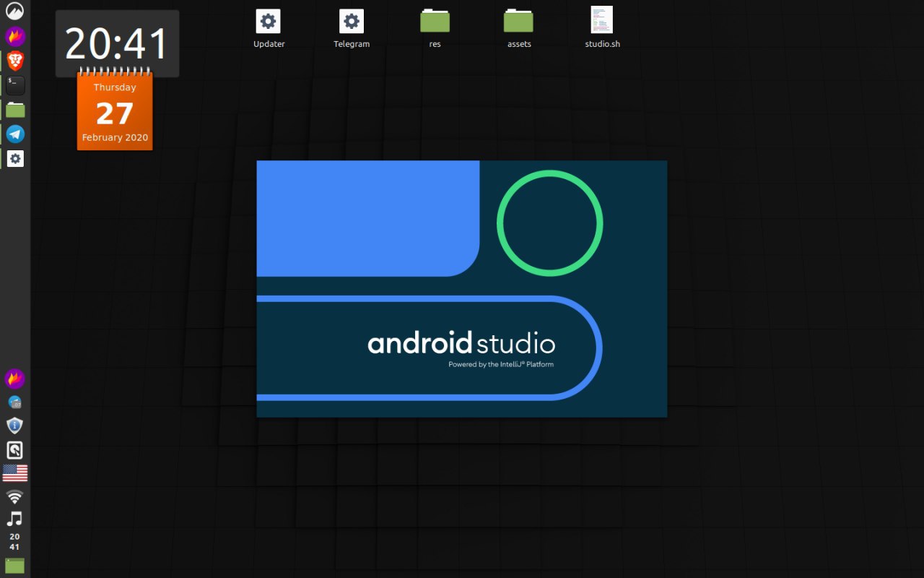
Task: Select the res folder on the desktop
Action: 435,28
